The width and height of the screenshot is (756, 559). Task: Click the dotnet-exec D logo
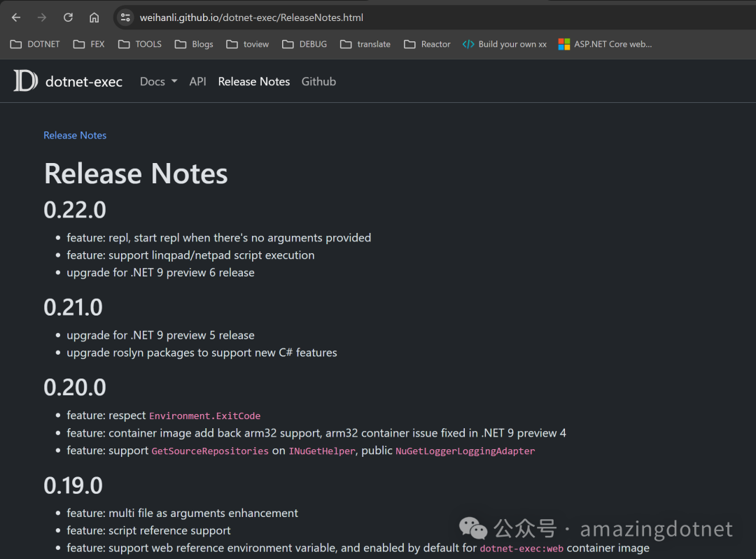[x=26, y=80]
